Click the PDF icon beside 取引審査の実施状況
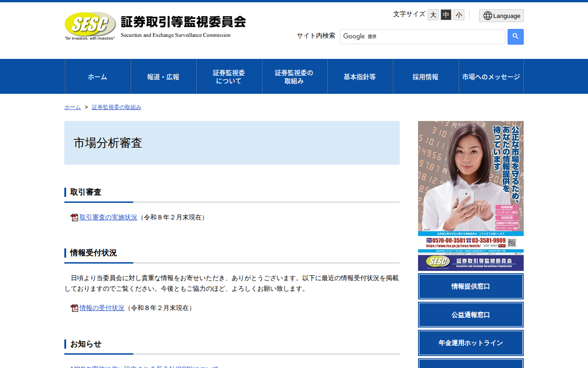The width and height of the screenshot is (588, 368). click(74, 217)
